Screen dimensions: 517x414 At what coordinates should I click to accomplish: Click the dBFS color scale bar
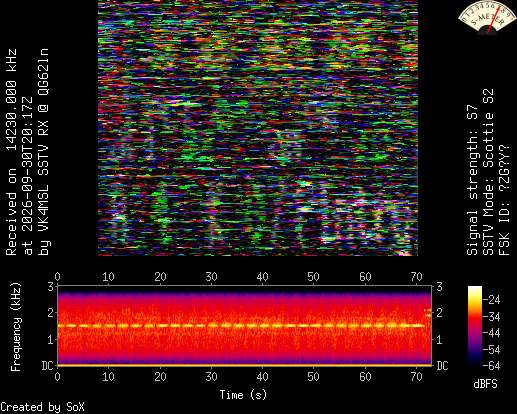[x=475, y=326]
